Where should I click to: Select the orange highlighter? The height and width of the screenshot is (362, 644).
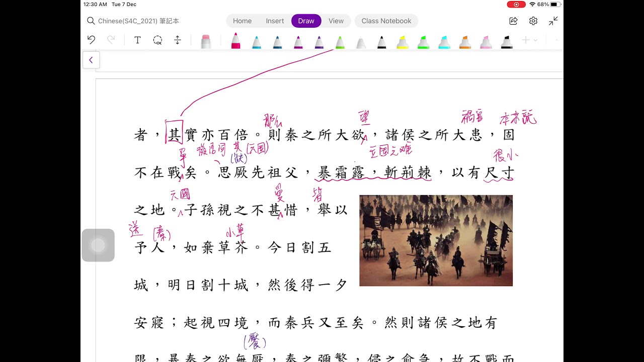click(465, 42)
